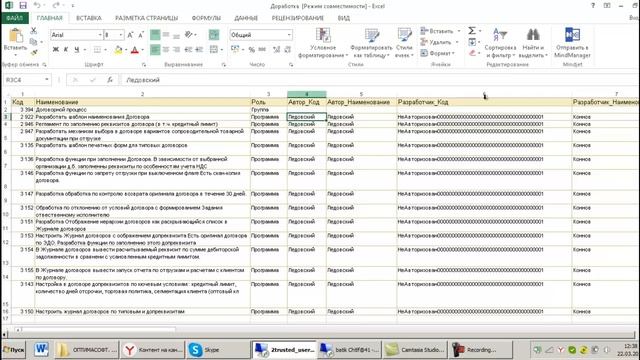Apply Comma Style (000) number format

pos(262,50)
